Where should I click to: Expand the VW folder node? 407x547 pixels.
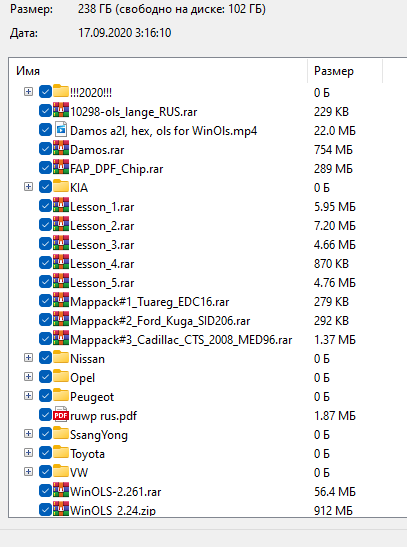[28, 472]
